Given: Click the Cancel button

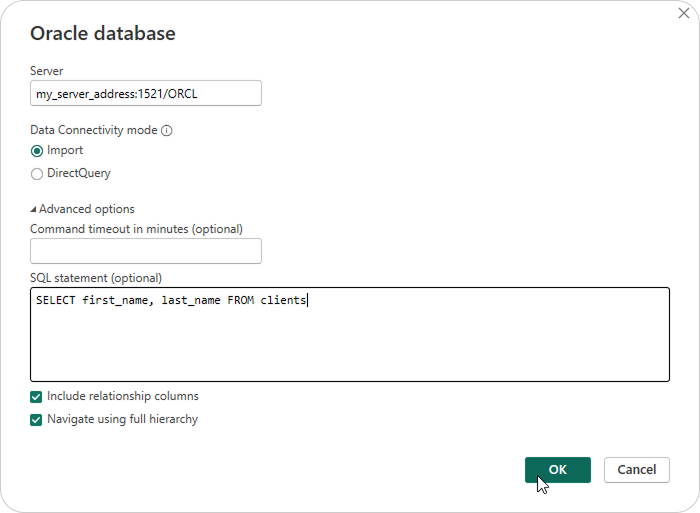Looking at the screenshot, I should 637,470.
